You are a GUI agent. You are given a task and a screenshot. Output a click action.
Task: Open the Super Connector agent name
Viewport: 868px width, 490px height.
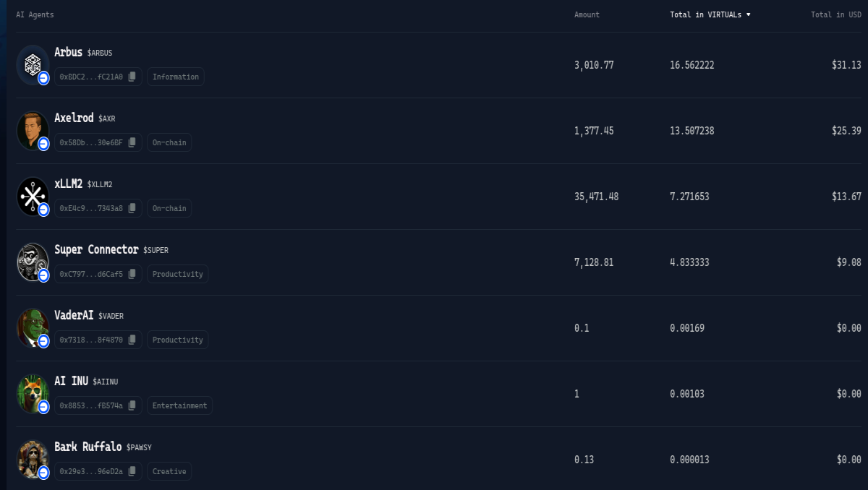(x=96, y=249)
